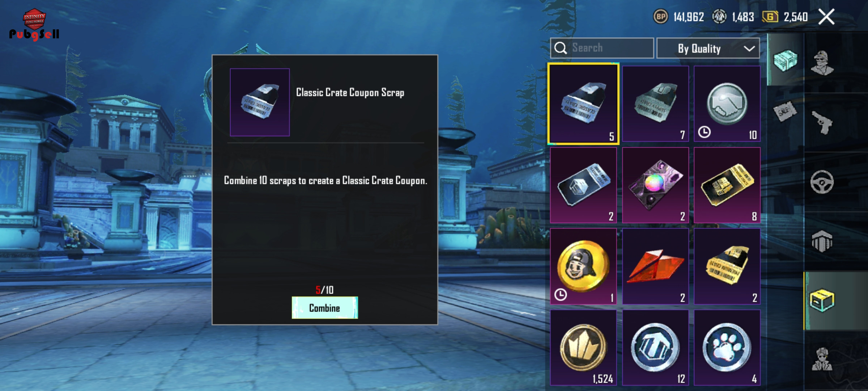The width and height of the screenshot is (868, 391).
Task: Close the inventory with the X button
Action: click(826, 17)
